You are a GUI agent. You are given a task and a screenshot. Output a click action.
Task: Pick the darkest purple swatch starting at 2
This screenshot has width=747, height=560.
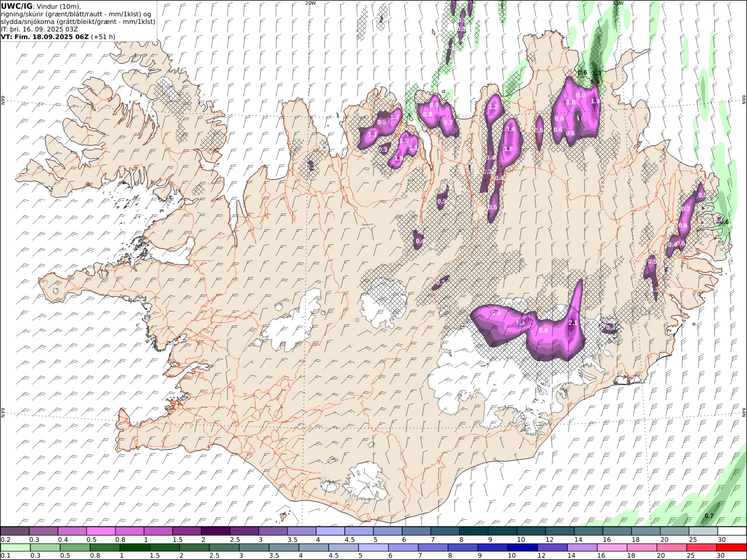[x=215, y=531]
